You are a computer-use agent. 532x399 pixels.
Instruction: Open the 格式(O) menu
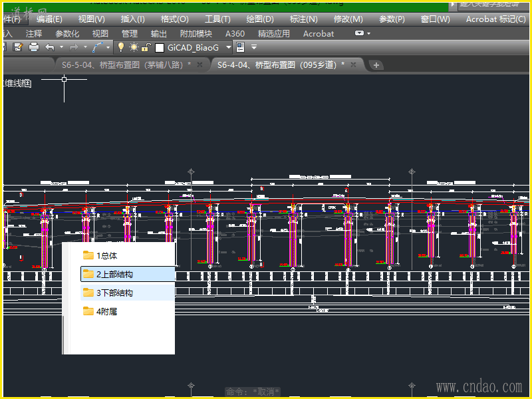click(174, 19)
